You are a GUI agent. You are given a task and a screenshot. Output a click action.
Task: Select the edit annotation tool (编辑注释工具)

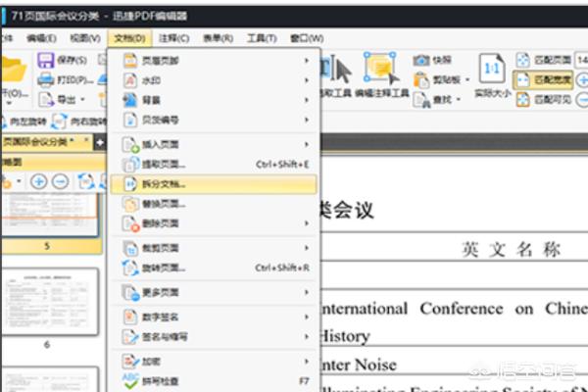[x=381, y=75]
